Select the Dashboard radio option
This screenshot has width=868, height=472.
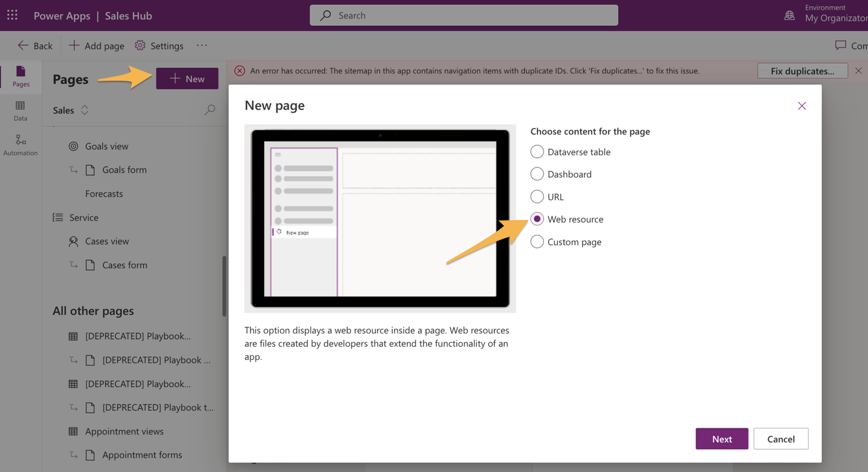(537, 174)
